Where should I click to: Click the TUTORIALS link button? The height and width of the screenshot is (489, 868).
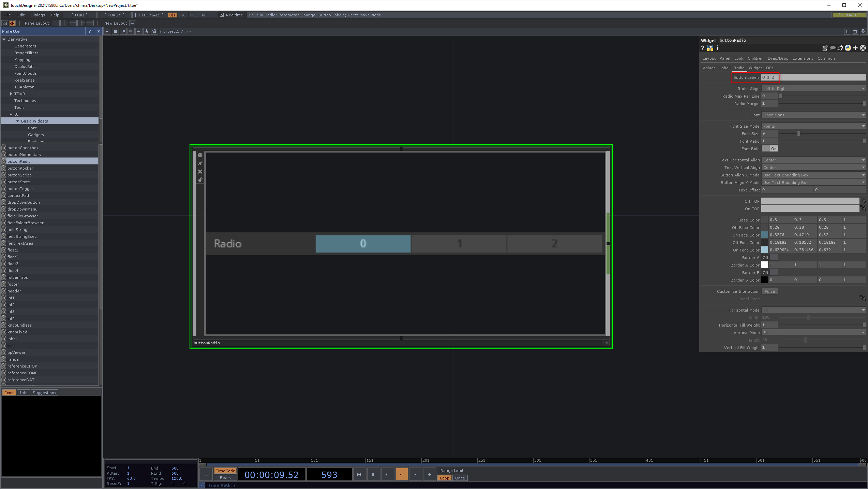click(x=149, y=15)
